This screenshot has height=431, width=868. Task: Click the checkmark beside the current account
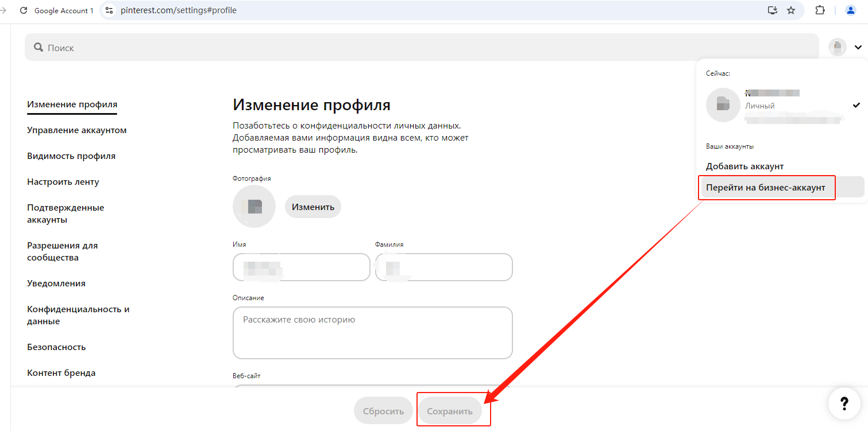tap(857, 105)
